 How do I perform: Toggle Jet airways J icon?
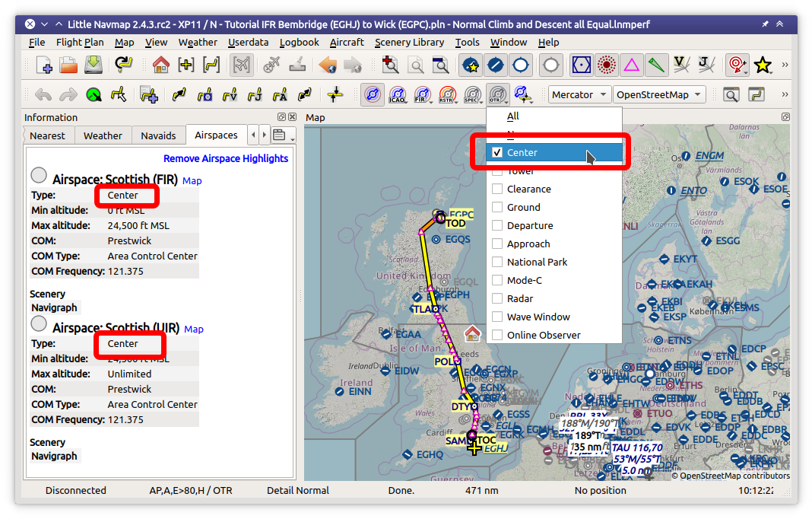pos(706,65)
